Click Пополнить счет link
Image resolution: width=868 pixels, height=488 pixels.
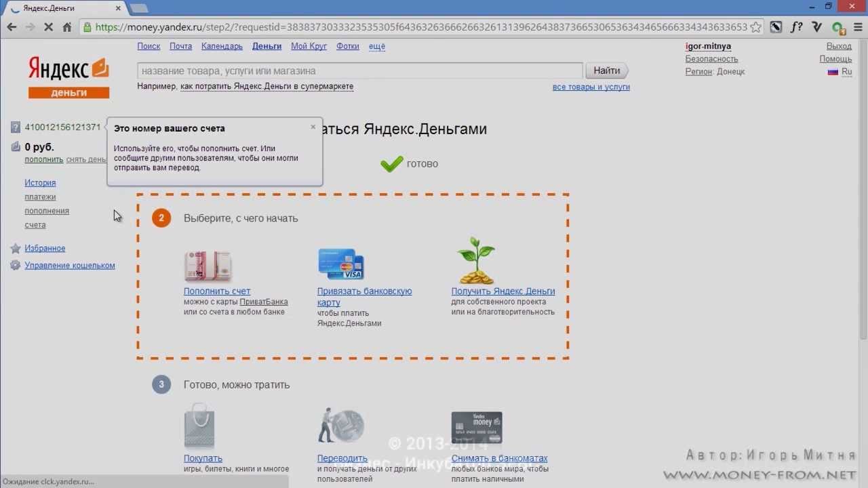(x=217, y=291)
